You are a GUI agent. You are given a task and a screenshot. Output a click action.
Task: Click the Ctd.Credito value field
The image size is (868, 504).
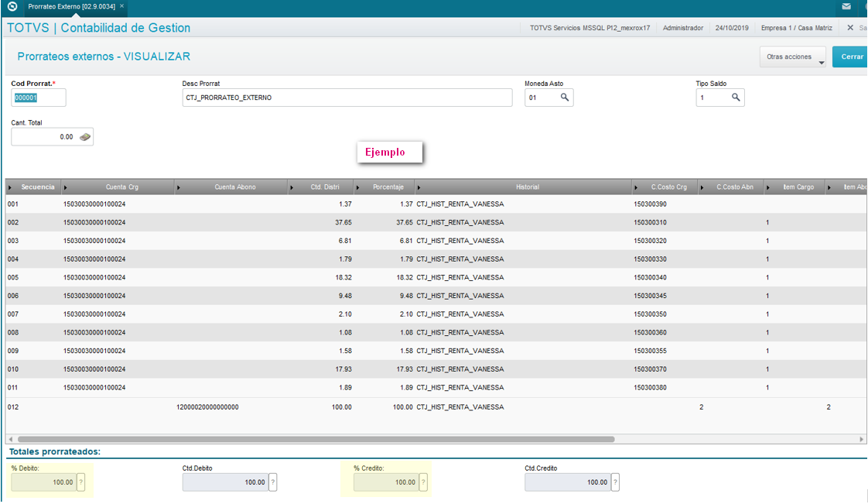pyautogui.click(x=567, y=482)
